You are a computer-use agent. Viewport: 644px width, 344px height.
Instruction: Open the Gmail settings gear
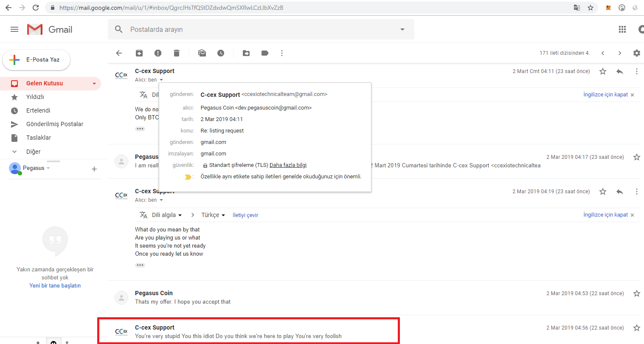coord(637,53)
